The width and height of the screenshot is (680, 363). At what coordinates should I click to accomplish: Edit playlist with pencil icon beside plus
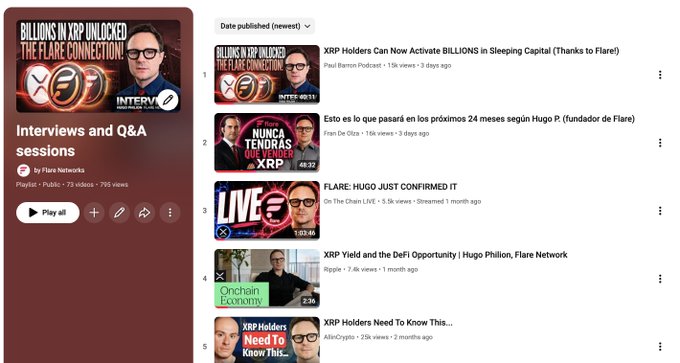119,213
